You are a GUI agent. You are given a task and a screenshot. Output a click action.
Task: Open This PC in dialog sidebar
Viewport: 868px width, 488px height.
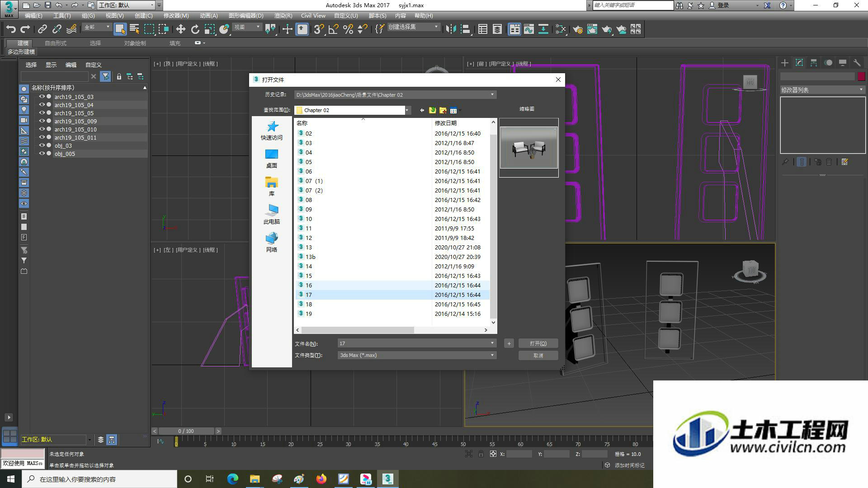point(272,215)
